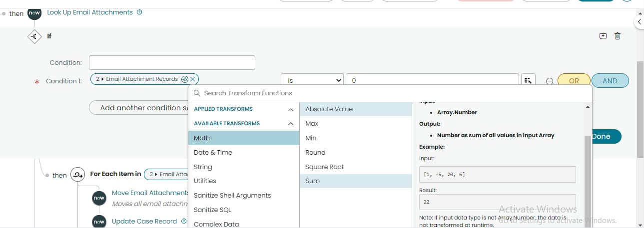
Task: Open transform function icon on Email Attachment Records pill
Action: coord(184,79)
